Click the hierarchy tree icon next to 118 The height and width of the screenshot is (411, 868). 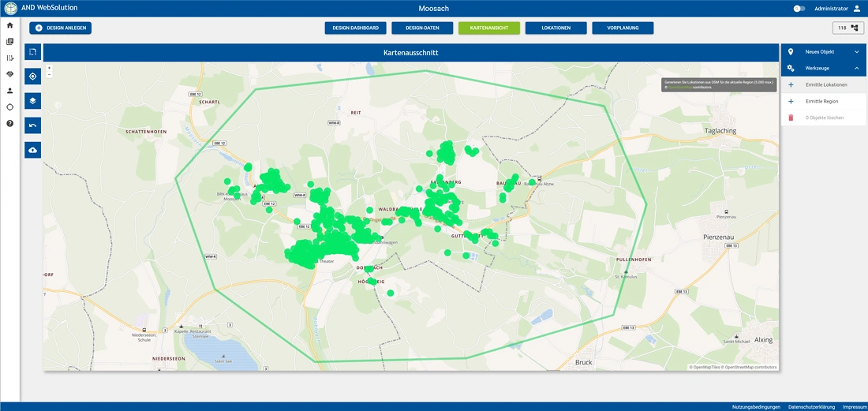click(x=855, y=28)
